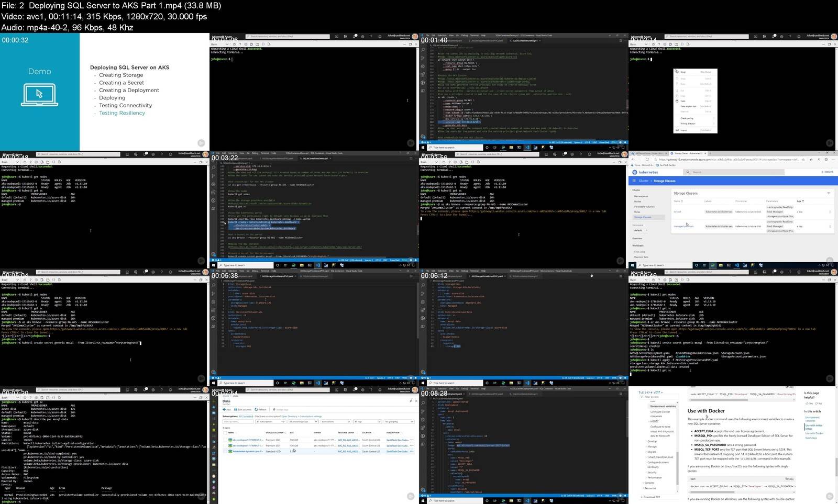Switch to the Storage Classes browser tab
Viewport: 838px width, 504px height.
coord(688,153)
